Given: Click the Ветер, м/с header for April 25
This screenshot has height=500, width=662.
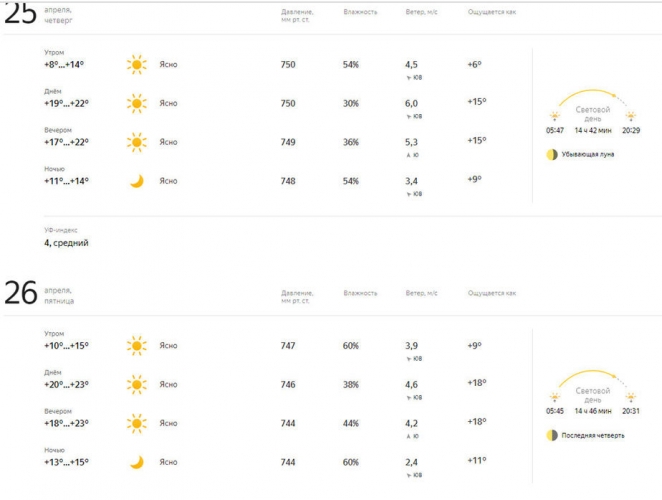Looking at the screenshot, I should 421,12.
